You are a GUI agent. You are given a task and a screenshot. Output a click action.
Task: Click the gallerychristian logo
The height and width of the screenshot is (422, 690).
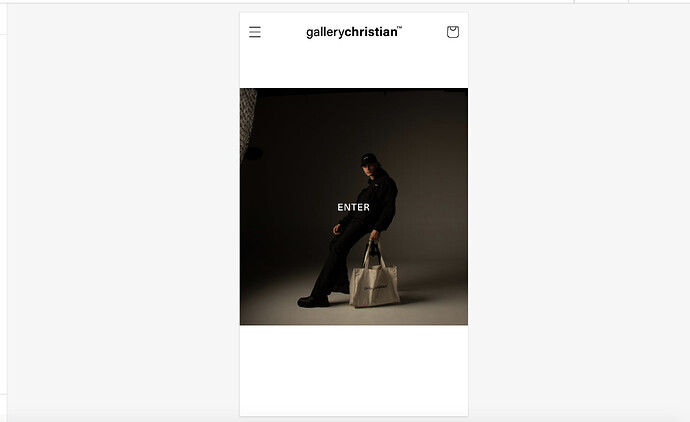point(354,32)
